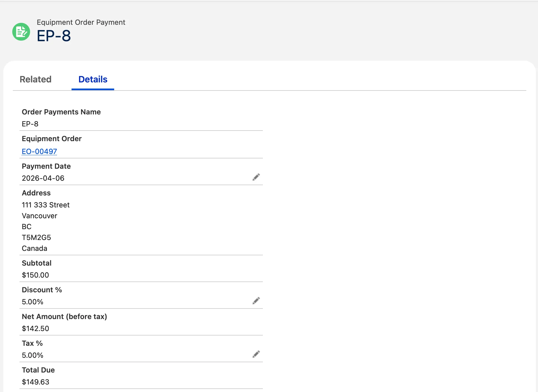Click the country text Canada
The height and width of the screenshot is (392, 538).
click(35, 248)
